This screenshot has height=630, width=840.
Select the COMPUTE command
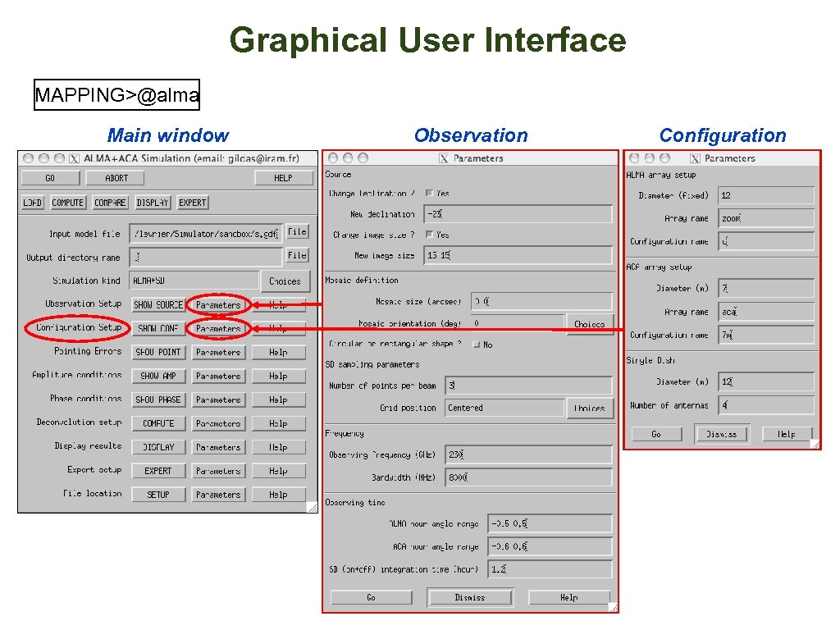[67, 202]
